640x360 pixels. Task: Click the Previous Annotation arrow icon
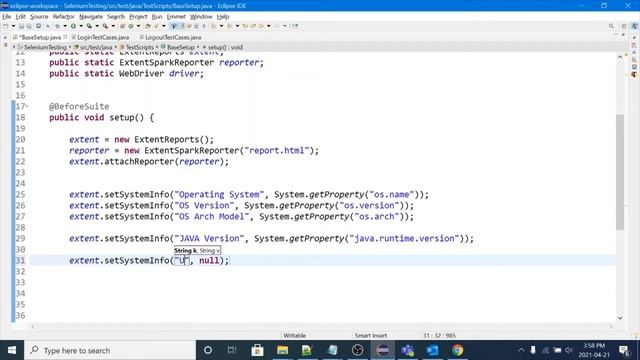pyautogui.click(x=230, y=26)
